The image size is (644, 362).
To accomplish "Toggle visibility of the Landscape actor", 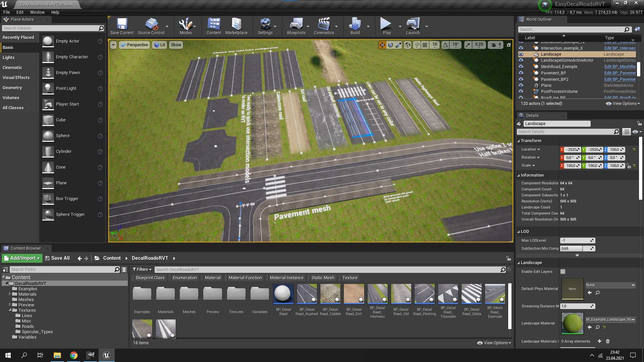I will click(x=521, y=54).
